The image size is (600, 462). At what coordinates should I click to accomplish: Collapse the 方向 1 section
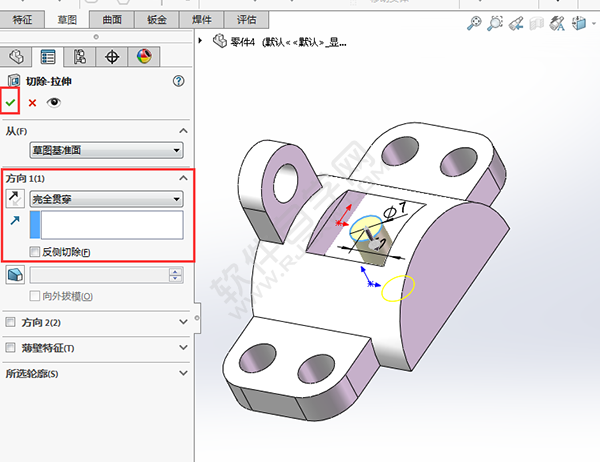[183, 178]
